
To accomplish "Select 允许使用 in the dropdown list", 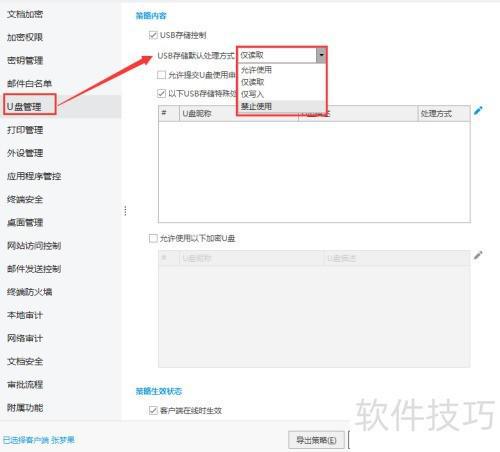I will (256, 70).
